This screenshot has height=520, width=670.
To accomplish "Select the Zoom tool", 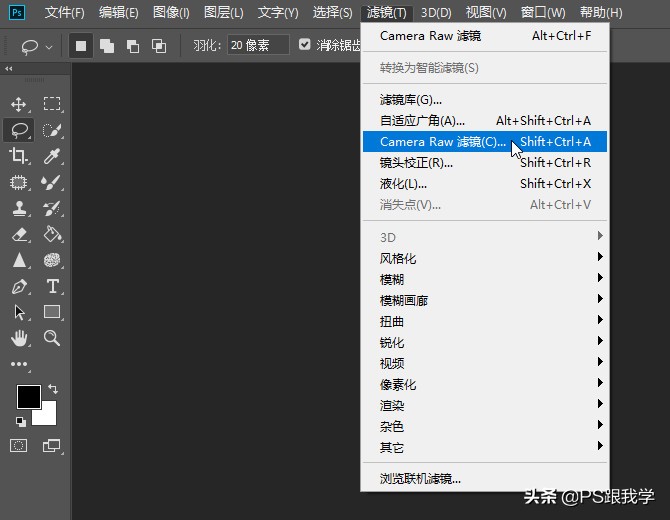I will point(52,338).
